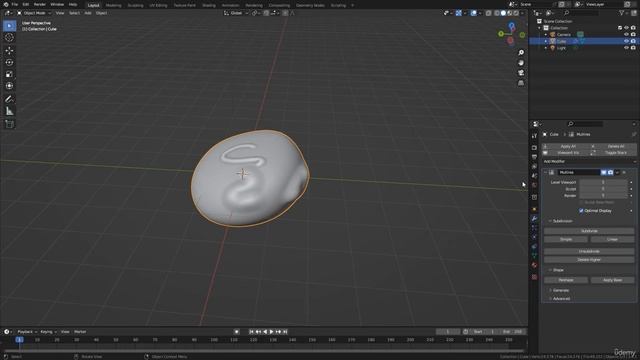Select the Annotate pencil tool

(9, 99)
